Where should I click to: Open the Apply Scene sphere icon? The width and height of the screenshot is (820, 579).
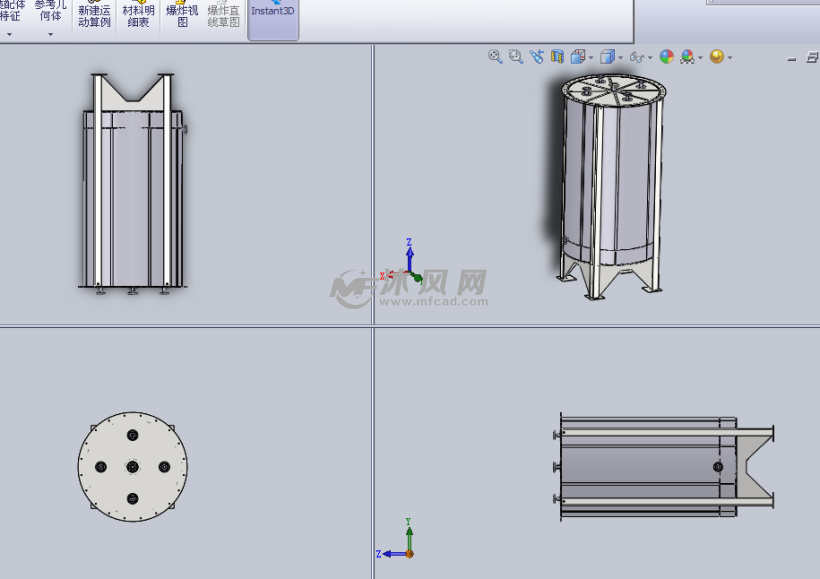tap(687, 57)
